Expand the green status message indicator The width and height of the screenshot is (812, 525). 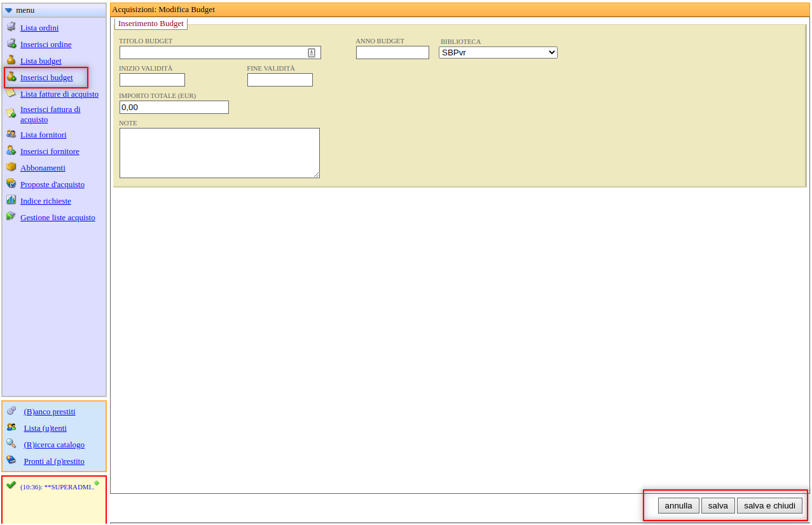pos(97,483)
